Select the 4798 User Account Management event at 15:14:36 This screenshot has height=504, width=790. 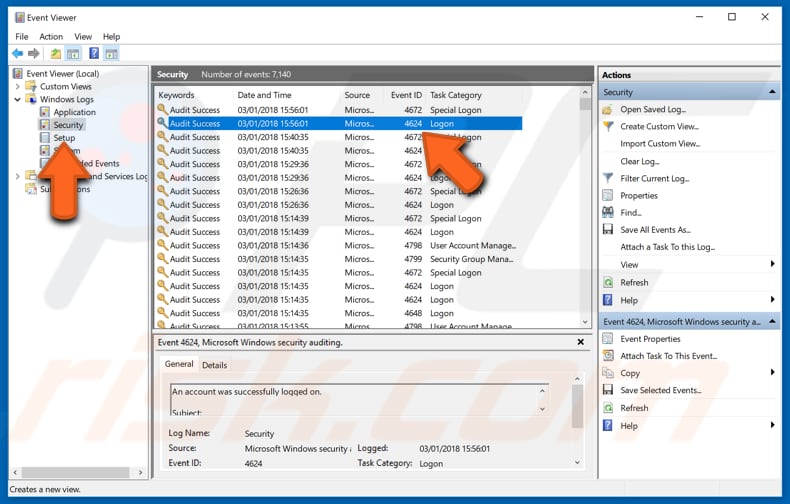(339, 245)
